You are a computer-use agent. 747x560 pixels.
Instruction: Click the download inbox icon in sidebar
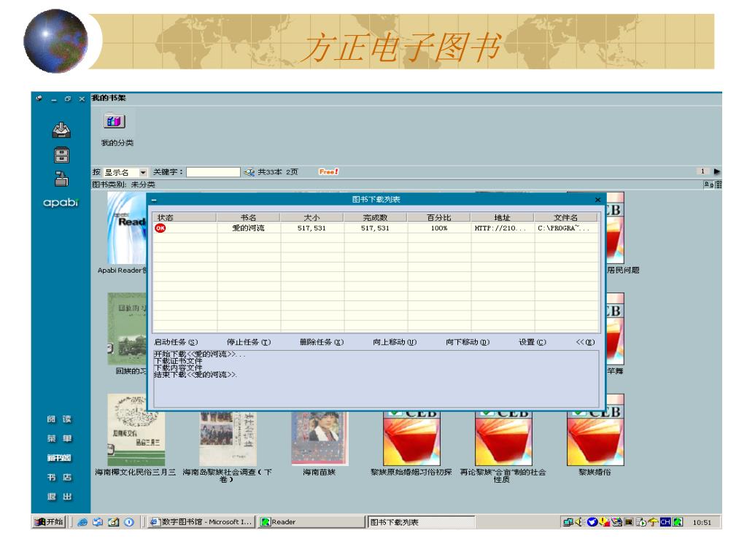[x=61, y=130]
